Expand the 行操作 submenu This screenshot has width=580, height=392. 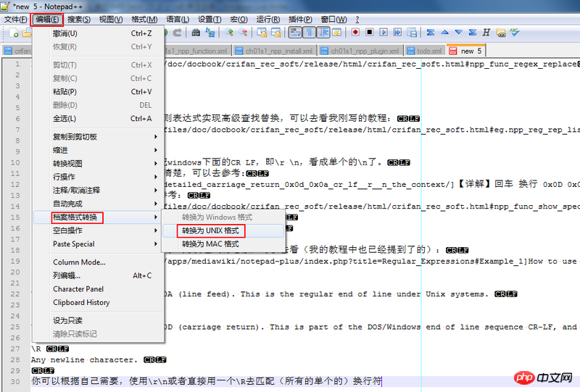click(x=99, y=177)
